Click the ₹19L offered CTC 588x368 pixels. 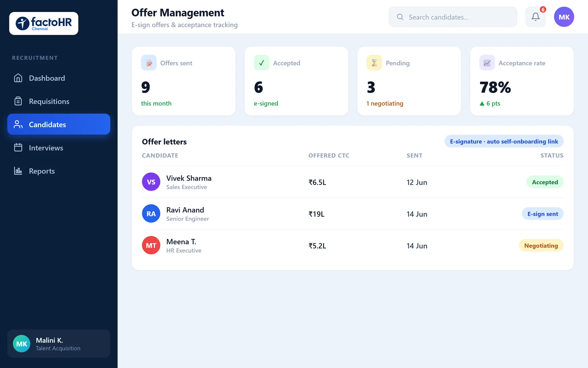pyautogui.click(x=316, y=214)
